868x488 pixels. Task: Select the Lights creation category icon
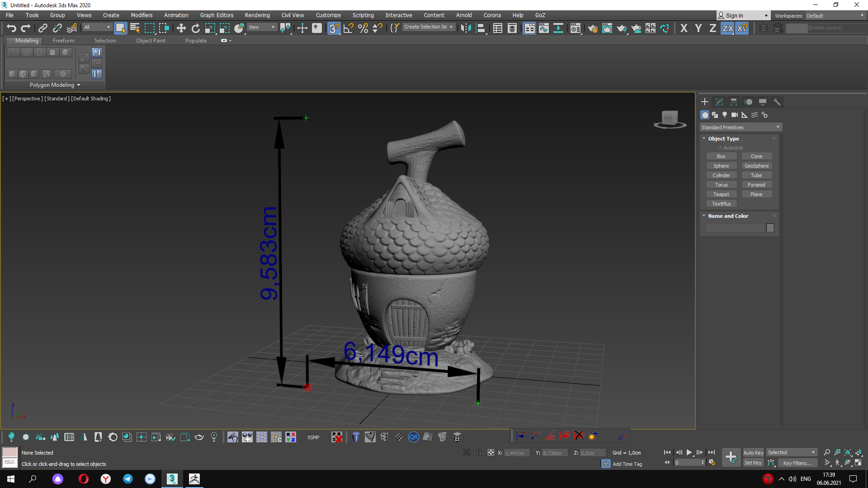click(x=725, y=115)
